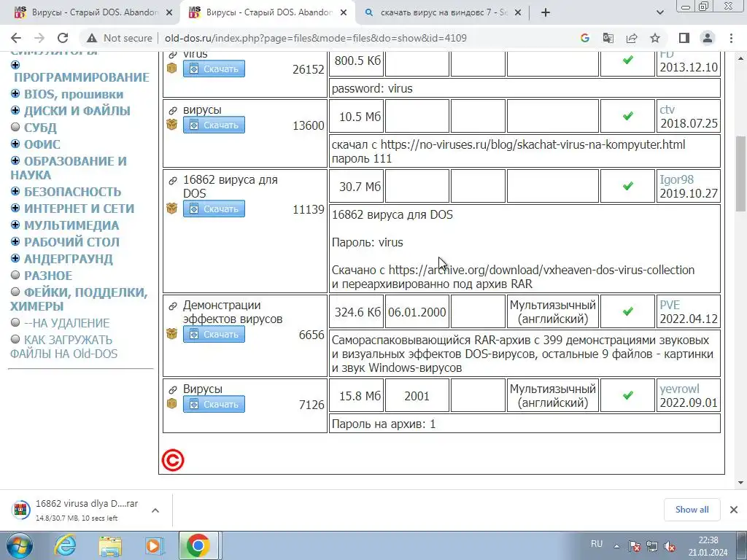The image size is (747, 560).
Task: Bookmark this page with the star
Action: pos(655,38)
